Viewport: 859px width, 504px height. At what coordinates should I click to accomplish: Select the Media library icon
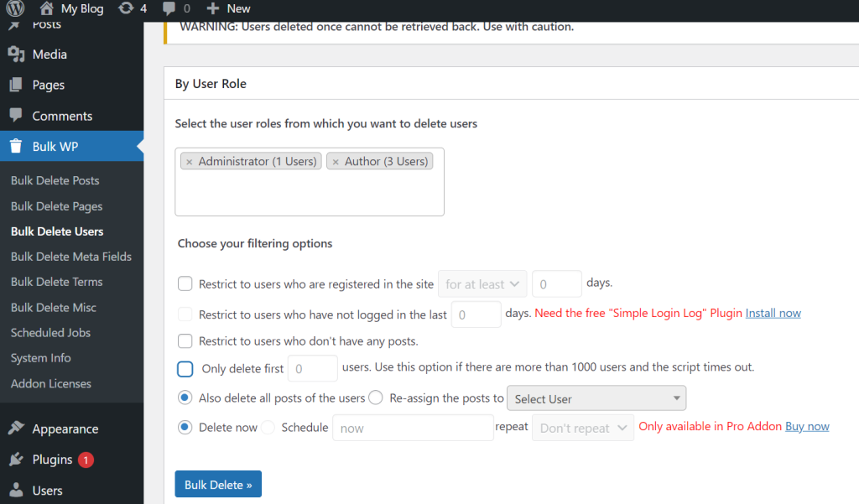[18, 55]
